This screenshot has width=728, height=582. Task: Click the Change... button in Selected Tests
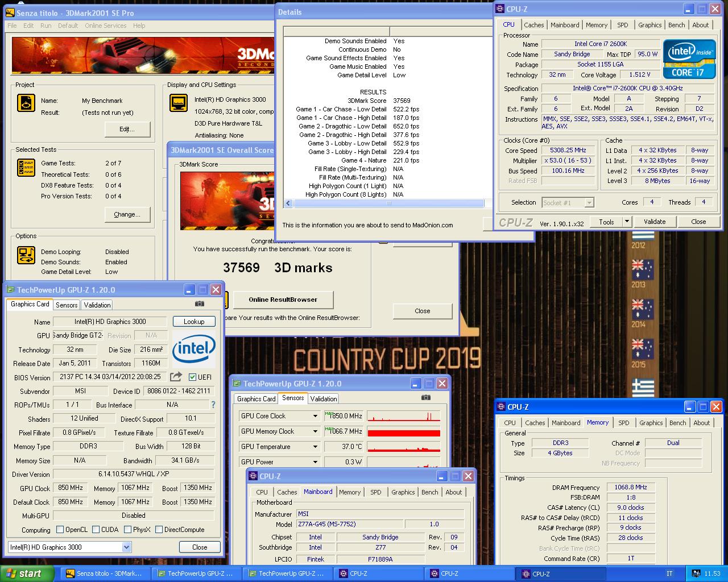(x=127, y=214)
